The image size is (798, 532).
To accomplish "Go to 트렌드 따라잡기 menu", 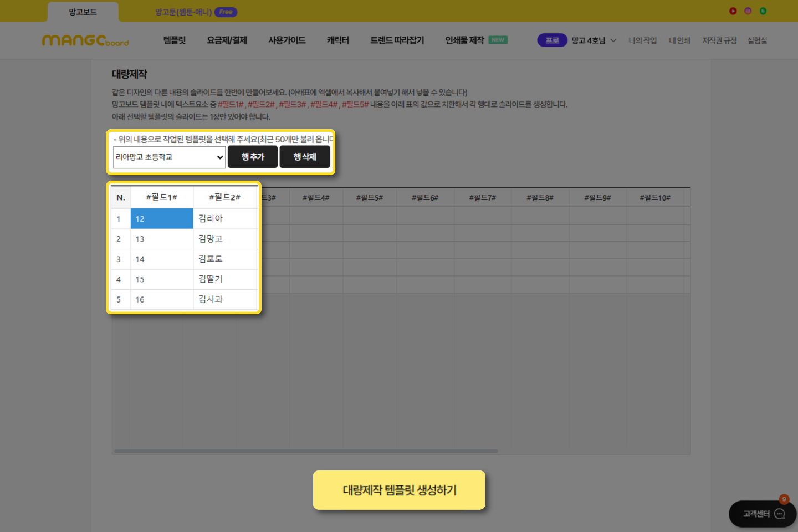I will tap(397, 40).
